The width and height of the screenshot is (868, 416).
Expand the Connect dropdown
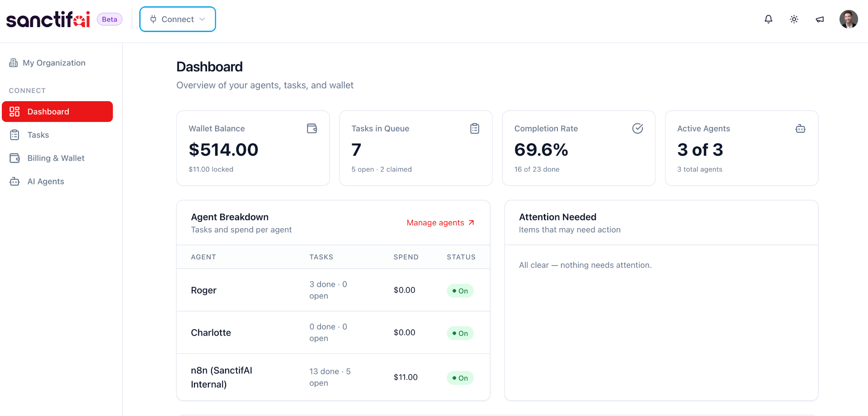177,19
